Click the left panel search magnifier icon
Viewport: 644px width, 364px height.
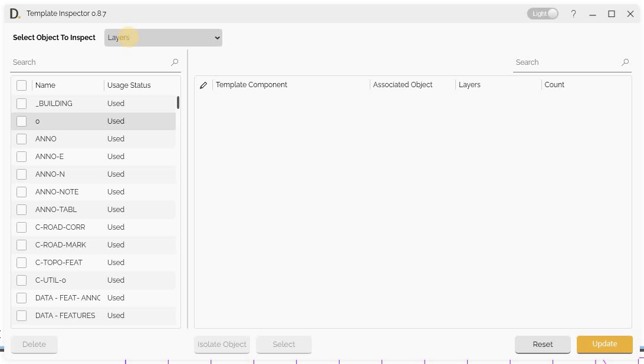pos(175,62)
